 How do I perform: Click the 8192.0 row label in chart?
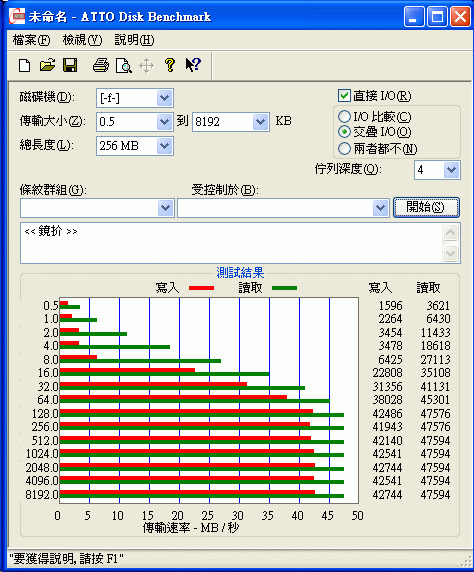42,495
